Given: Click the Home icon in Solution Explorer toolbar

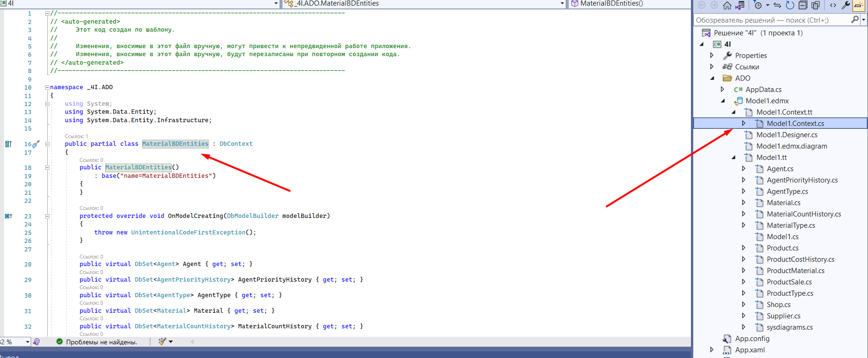Looking at the screenshot, I should tap(727, 5).
